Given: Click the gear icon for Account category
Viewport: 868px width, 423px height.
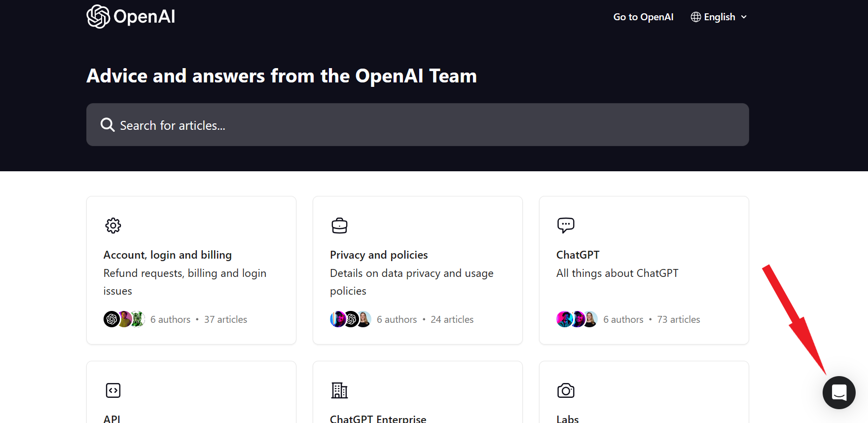Looking at the screenshot, I should 113,226.
